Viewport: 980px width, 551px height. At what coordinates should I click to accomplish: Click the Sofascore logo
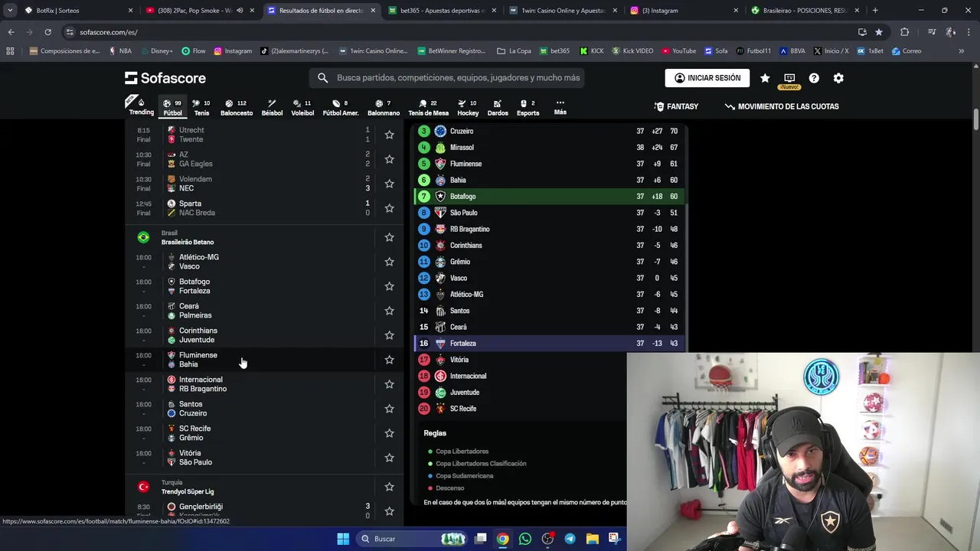165,78
